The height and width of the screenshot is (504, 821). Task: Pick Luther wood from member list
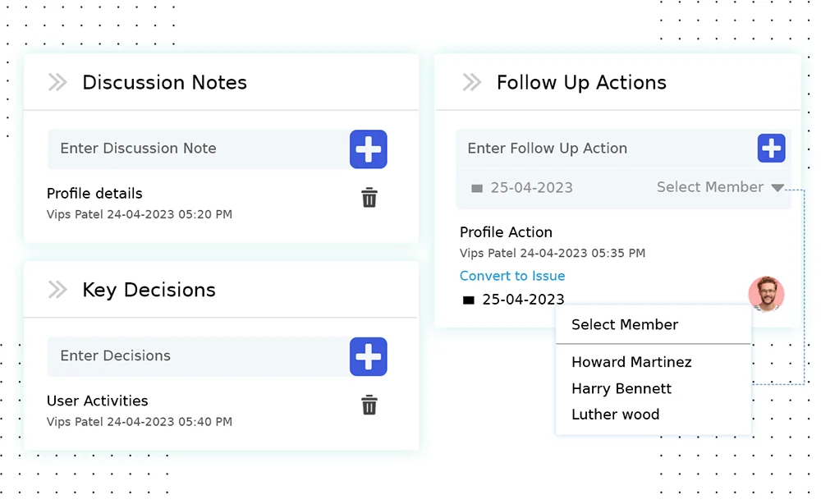(x=615, y=415)
